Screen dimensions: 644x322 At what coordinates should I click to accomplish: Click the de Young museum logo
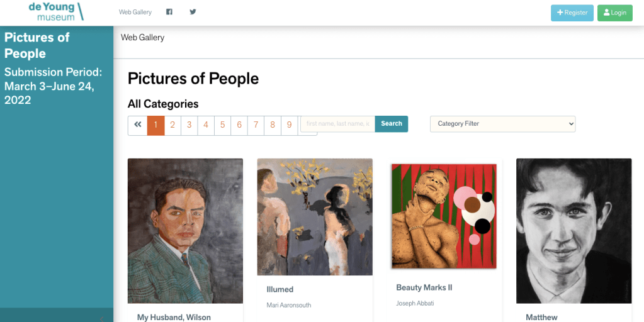(55, 11)
